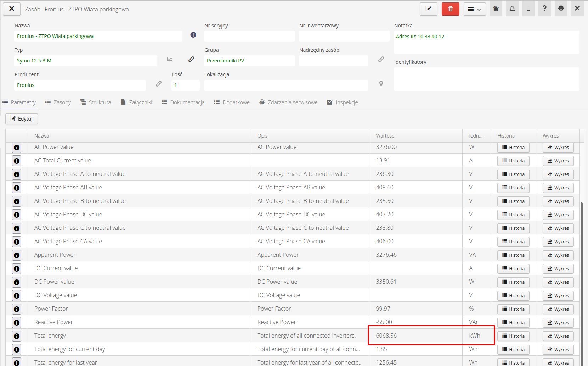Switch to the Zasoby tab
This screenshot has height=366, width=588.
(x=58, y=102)
